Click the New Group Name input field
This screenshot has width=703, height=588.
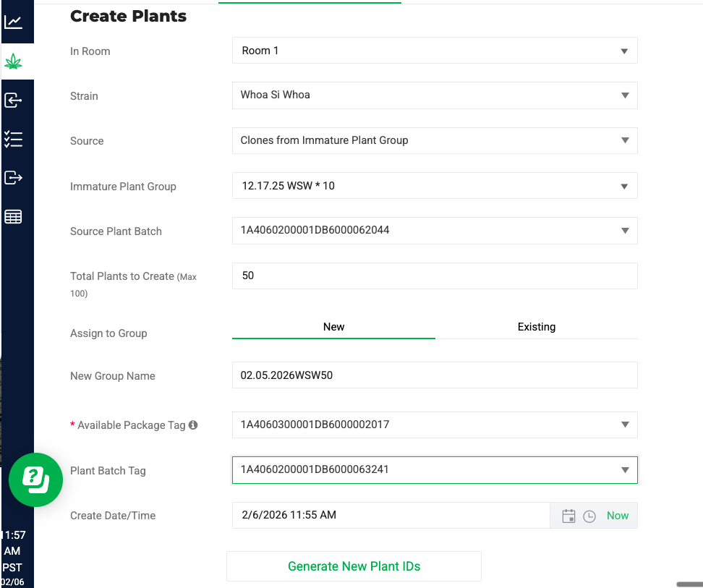(434, 375)
